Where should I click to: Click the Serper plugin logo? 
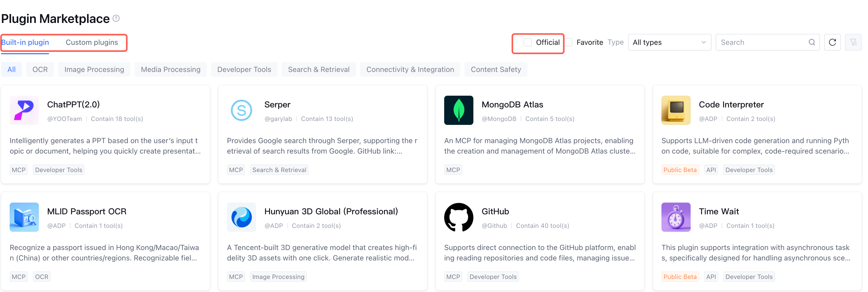[241, 110]
